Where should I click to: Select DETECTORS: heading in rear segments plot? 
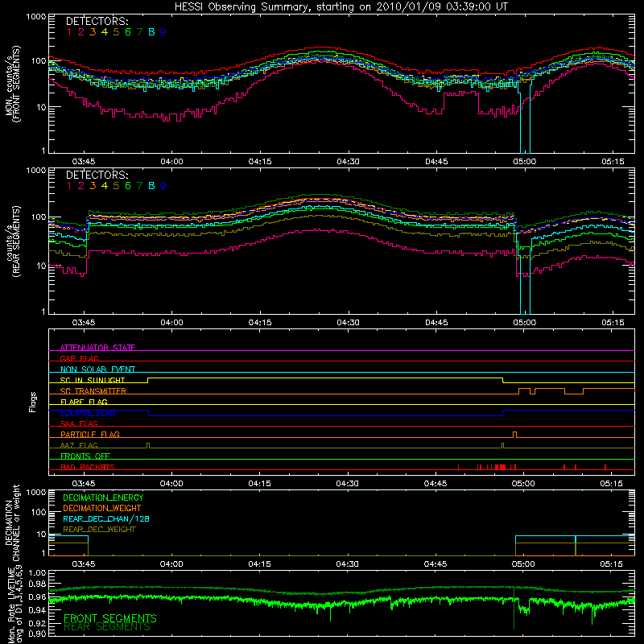click(97, 175)
